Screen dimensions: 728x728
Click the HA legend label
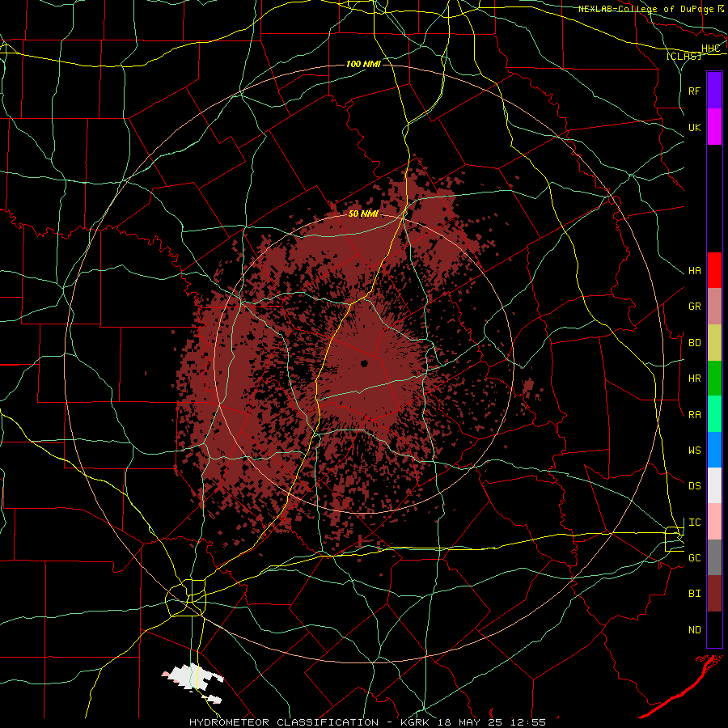pos(694,271)
